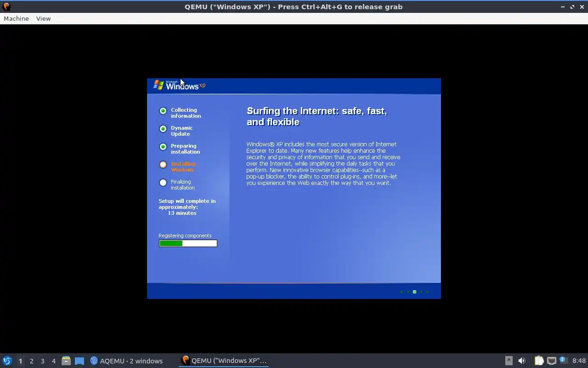Switch to workspace 1
The image size is (588, 368).
20,361
